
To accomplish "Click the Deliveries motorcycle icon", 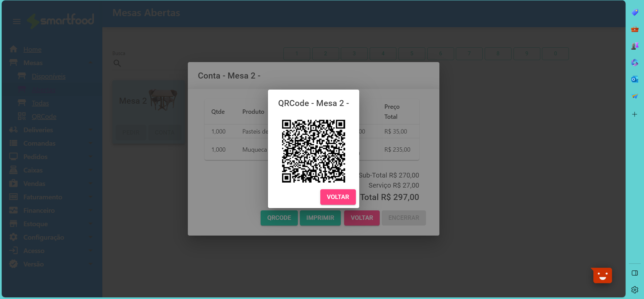I will (x=13, y=130).
